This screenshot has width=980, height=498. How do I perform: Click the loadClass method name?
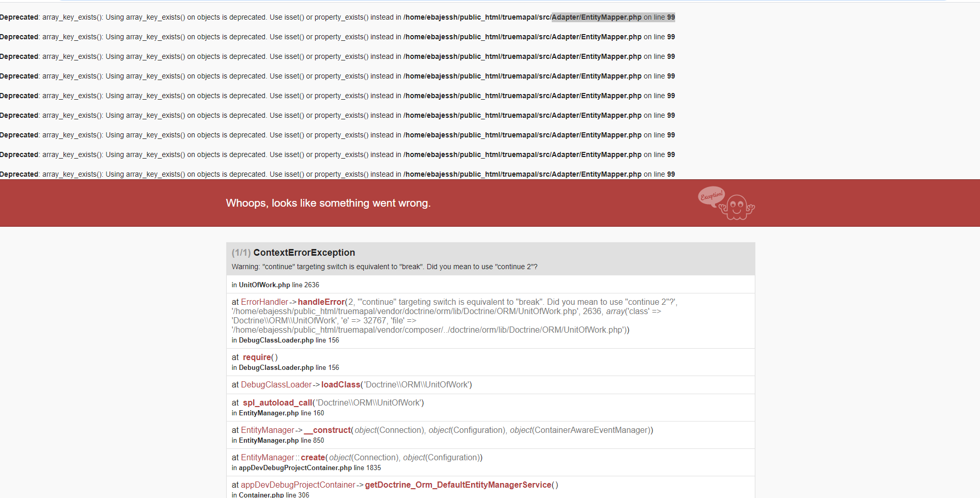point(341,385)
